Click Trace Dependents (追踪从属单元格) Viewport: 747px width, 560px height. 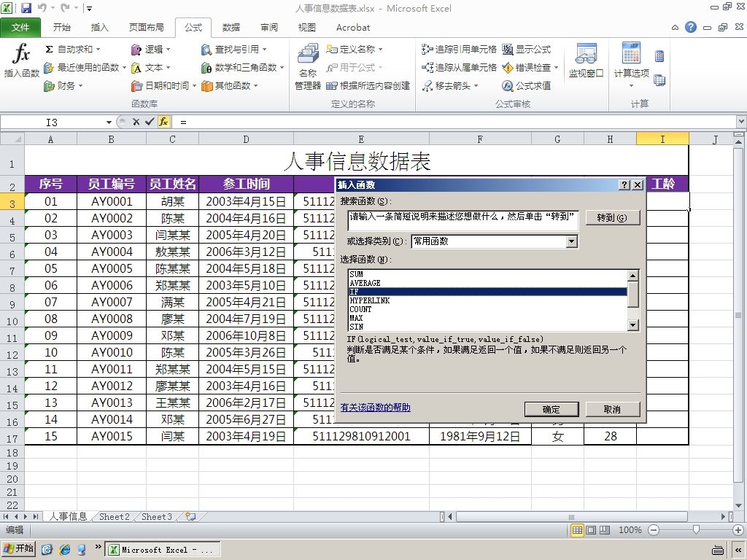[459, 68]
